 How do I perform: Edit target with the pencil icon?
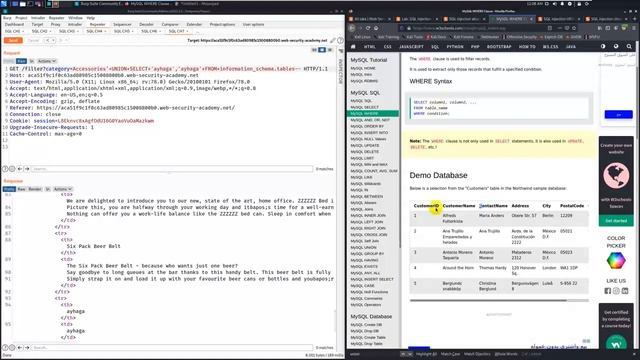tap(333, 40)
